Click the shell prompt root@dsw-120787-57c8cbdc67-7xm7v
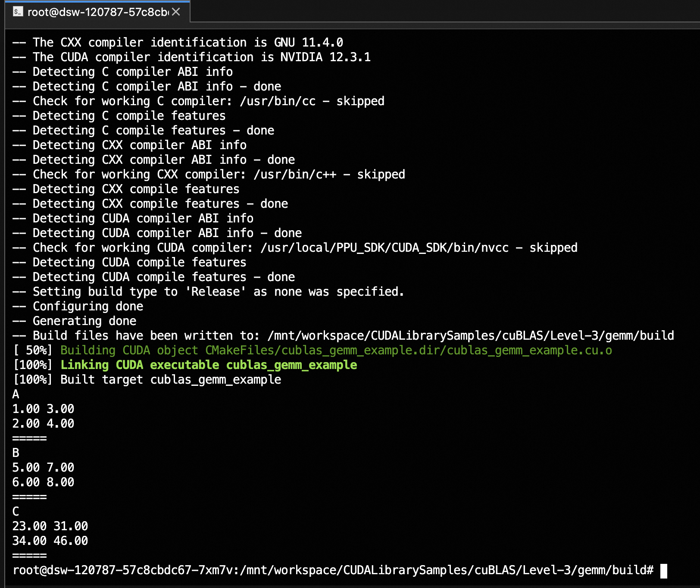The width and height of the screenshot is (700, 588). coord(123,570)
